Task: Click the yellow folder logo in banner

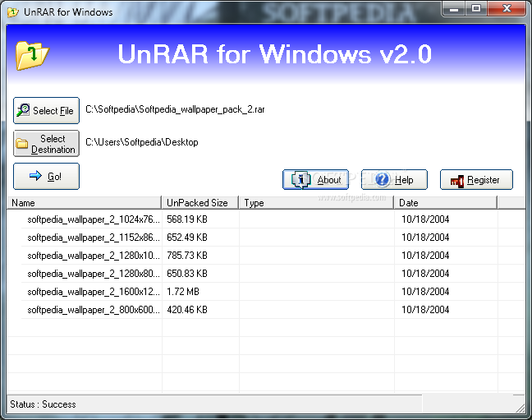Action: (32, 55)
